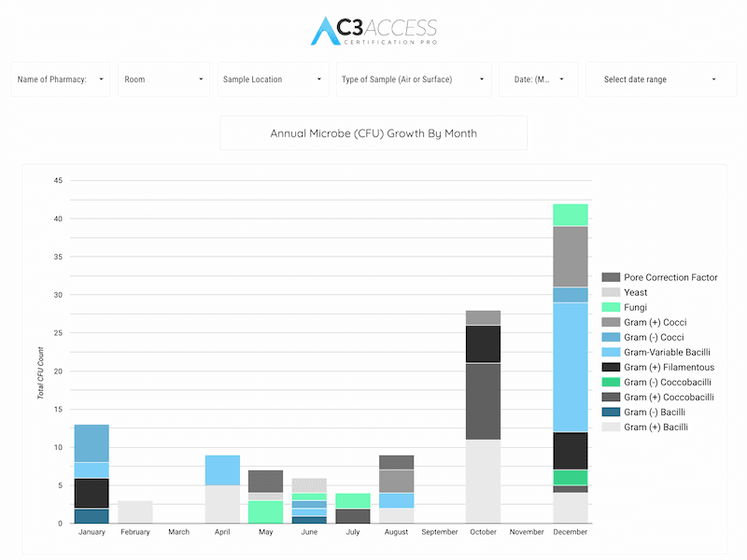Open Type of Sample (Air or Surface) dropdown

coord(414,79)
